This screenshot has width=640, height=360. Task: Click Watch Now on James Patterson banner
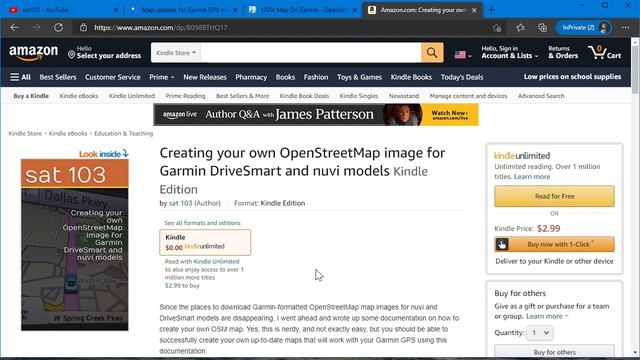point(450,115)
